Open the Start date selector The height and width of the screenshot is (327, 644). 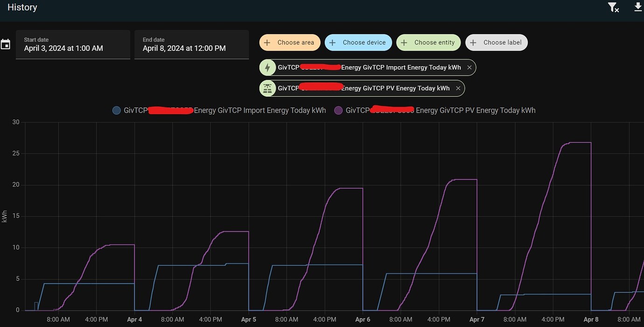coord(73,44)
